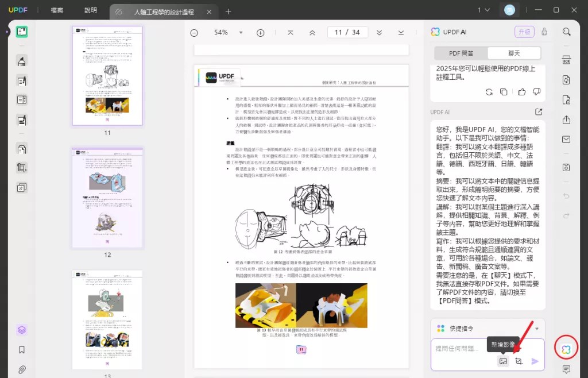Open the Bookmarks panel
This screenshot has height=378, width=588.
tap(22, 350)
